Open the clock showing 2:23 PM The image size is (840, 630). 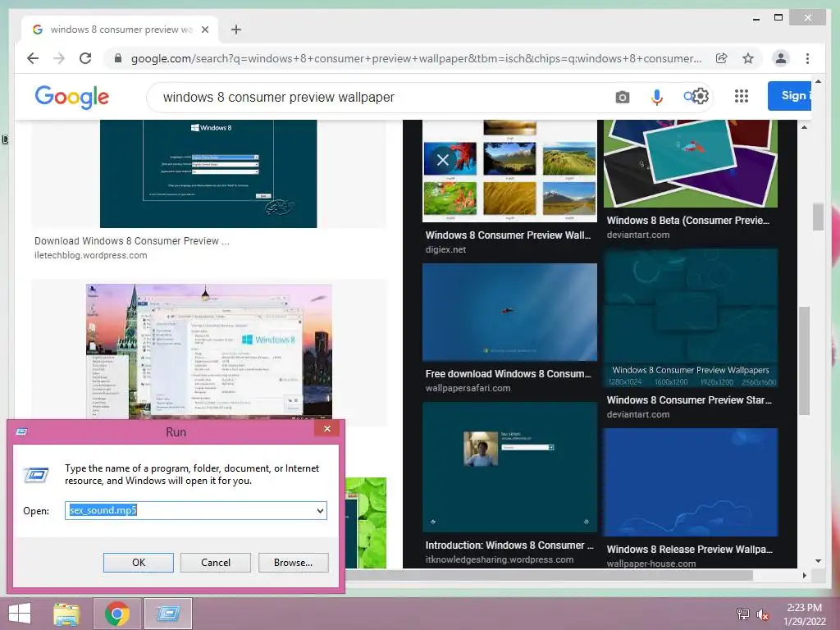pos(804,614)
